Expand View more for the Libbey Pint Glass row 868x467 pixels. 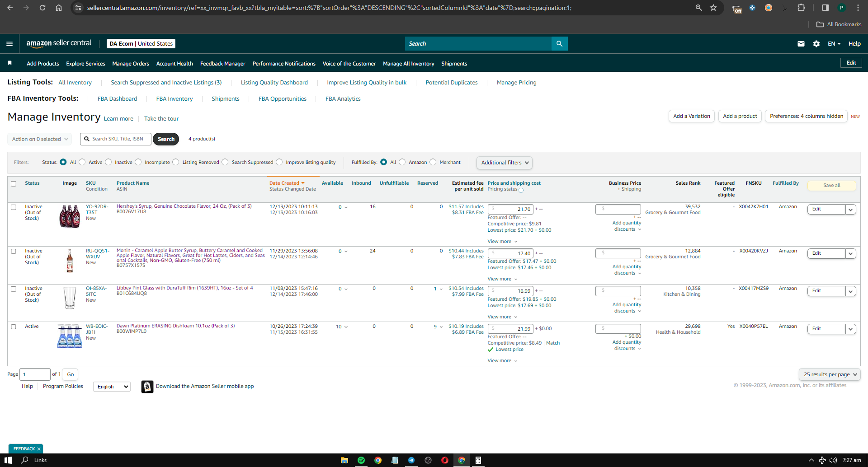(x=502, y=317)
